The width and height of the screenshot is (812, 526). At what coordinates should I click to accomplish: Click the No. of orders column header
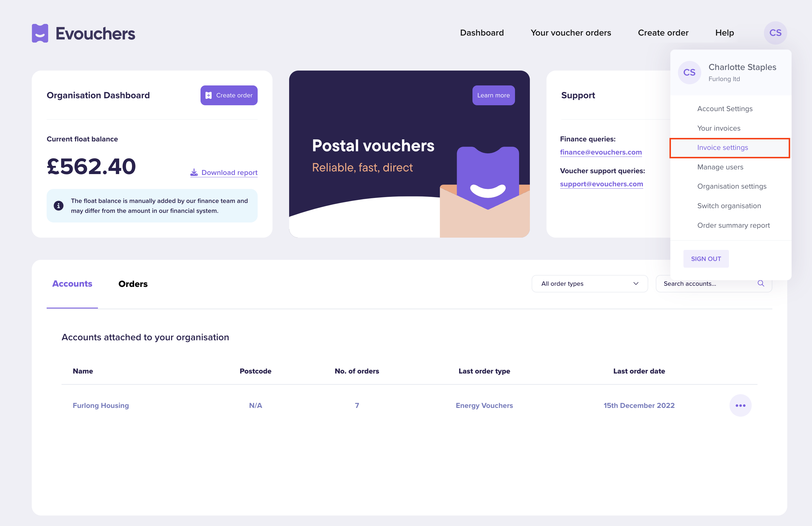tap(356, 371)
